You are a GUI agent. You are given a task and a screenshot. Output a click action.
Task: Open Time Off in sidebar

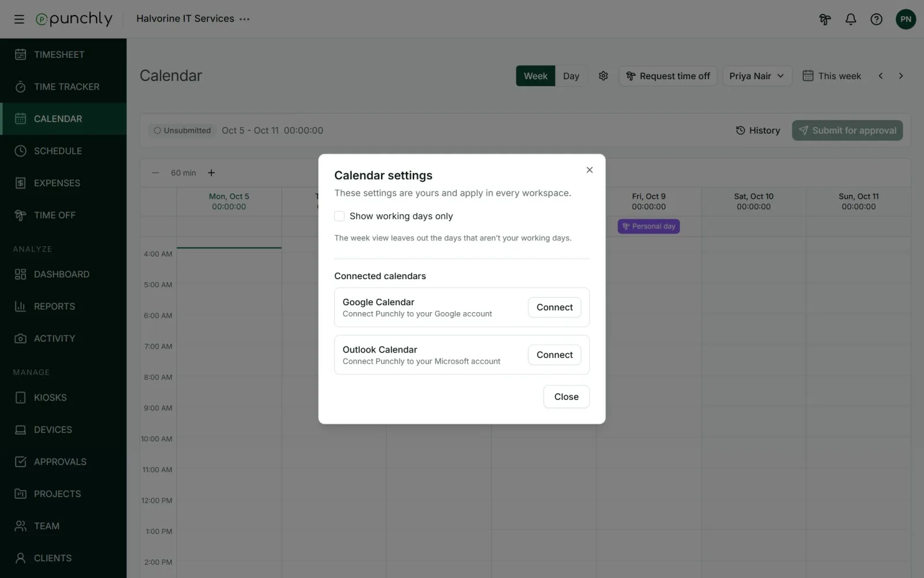(x=64, y=215)
